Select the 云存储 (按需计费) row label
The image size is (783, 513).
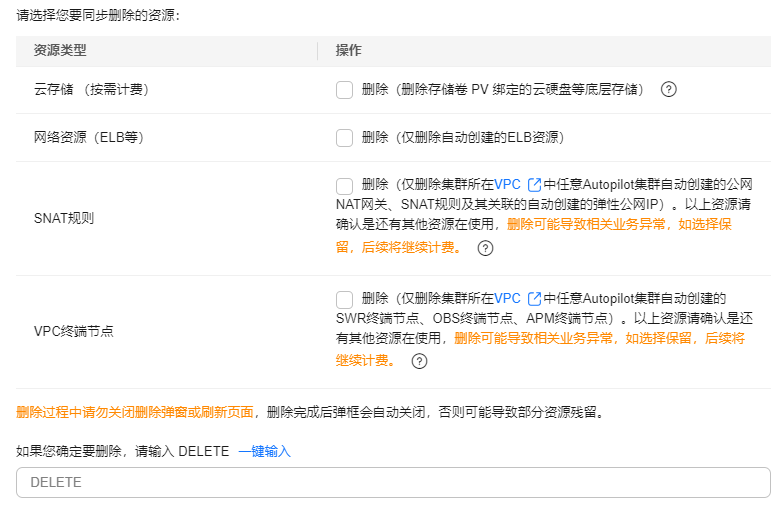(91, 90)
